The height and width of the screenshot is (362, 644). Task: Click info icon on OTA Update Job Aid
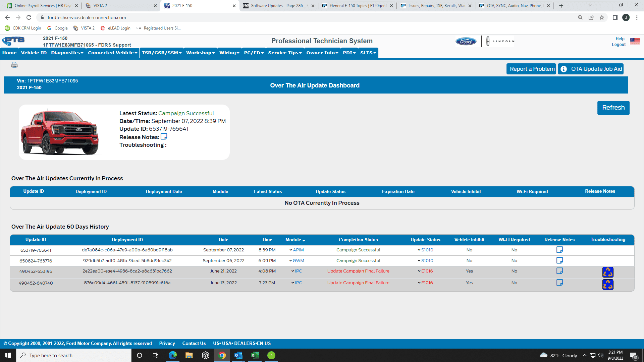[564, 69]
